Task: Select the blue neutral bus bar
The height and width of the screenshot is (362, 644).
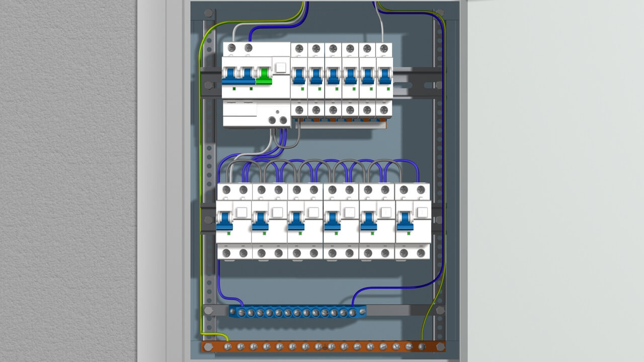Action: pos(297,312)
